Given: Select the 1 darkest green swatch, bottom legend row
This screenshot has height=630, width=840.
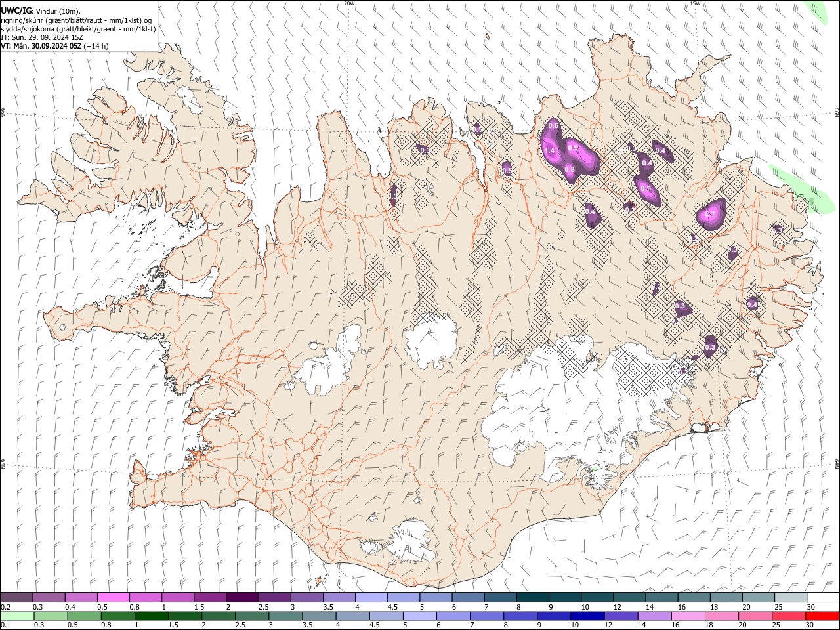Looking at the screenshot, I should click(x=152, y=616).
